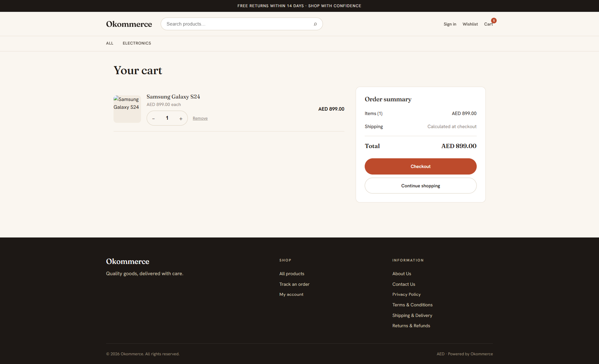Visit the About Us page
The image size is (599, 364).
tap(401, 274)
